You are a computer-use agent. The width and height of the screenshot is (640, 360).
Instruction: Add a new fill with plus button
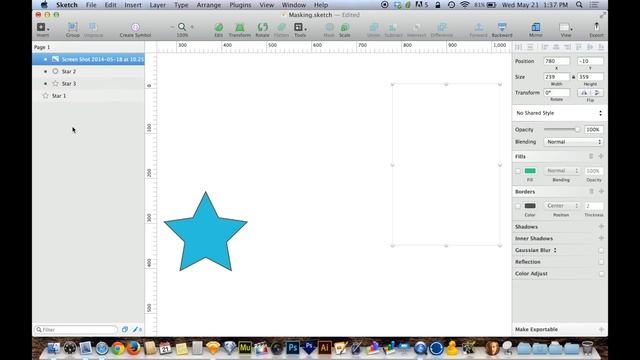click(601, 156)
